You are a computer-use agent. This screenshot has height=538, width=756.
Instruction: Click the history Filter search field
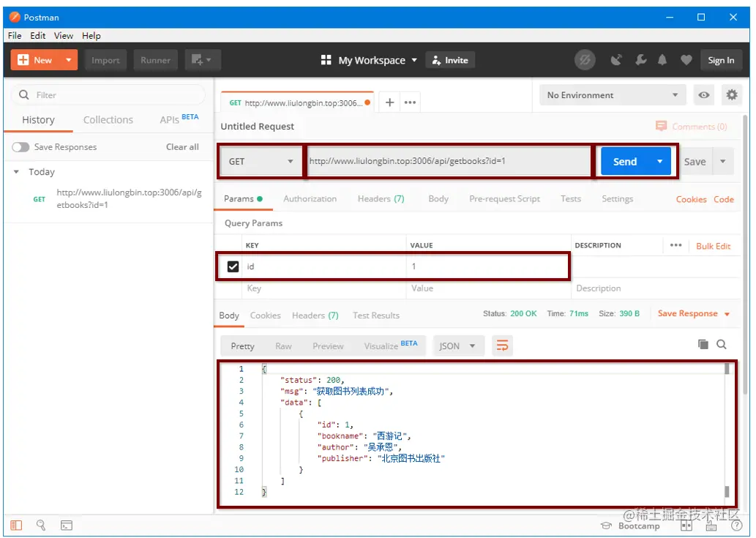tap(108, 95)
